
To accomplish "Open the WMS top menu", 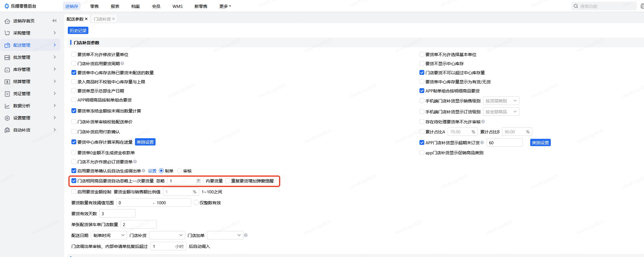I will tap(178, 6).
